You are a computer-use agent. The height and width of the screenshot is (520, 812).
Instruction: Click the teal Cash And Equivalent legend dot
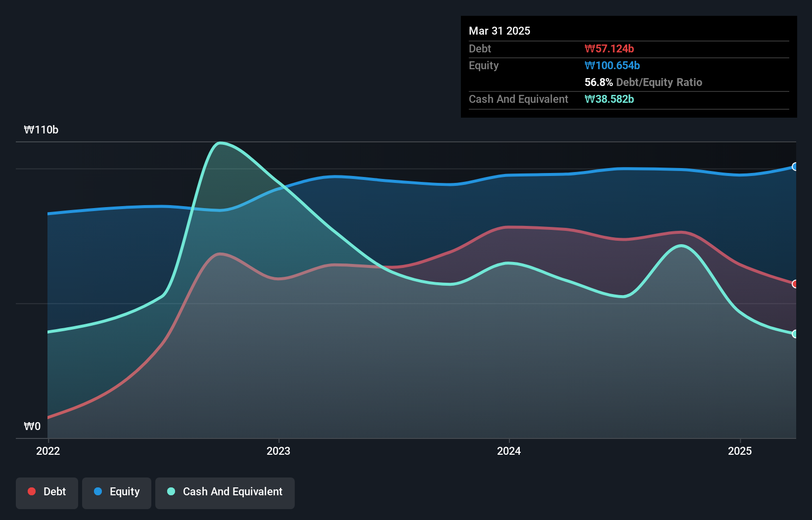pyautogui.click(x=171, y=491)
